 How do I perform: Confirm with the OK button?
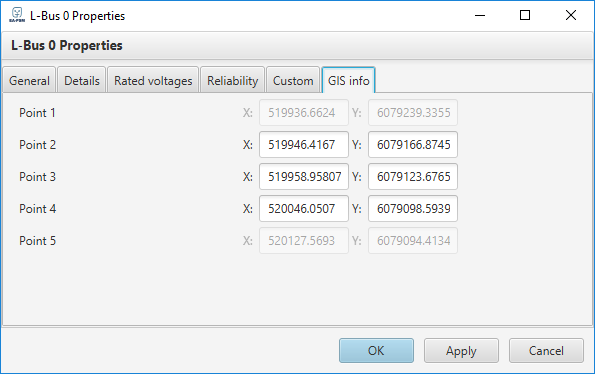[x=376, y=350]
